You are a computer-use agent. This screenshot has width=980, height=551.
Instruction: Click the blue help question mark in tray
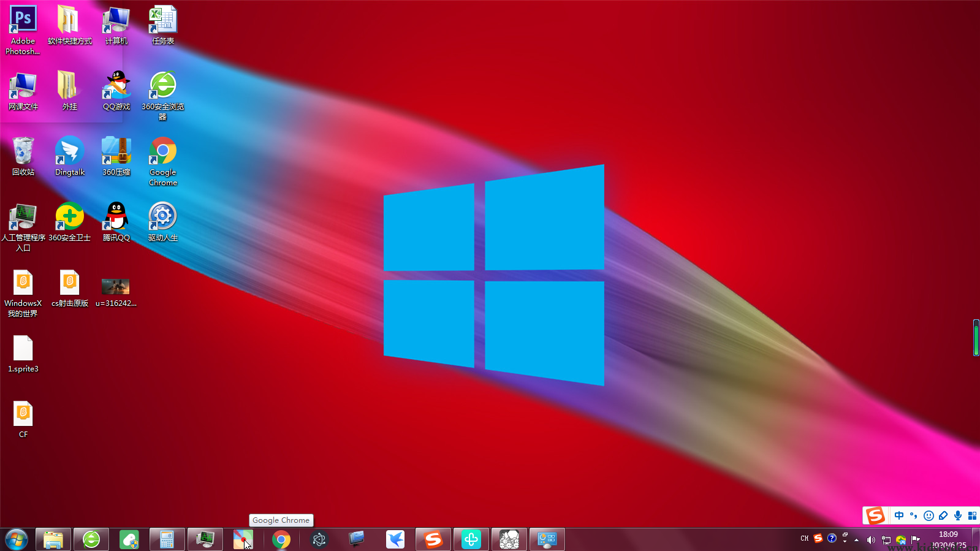832,538
